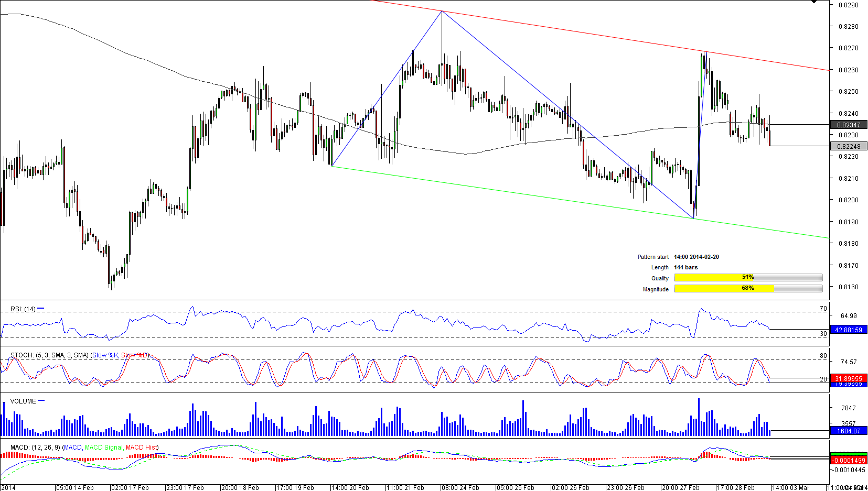868x491 pixels.
Task: Click the RSI blue legend line marker
Action: [41, 309]
